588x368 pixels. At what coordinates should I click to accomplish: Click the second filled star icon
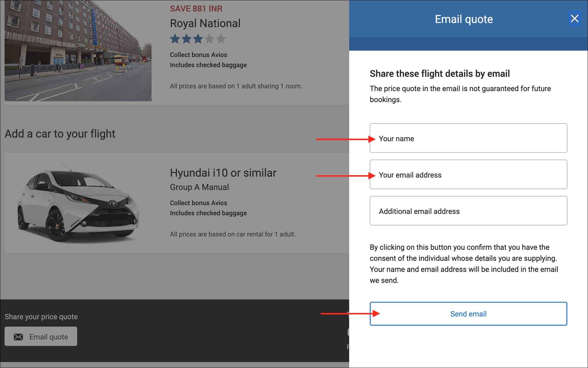coord(187,38)
